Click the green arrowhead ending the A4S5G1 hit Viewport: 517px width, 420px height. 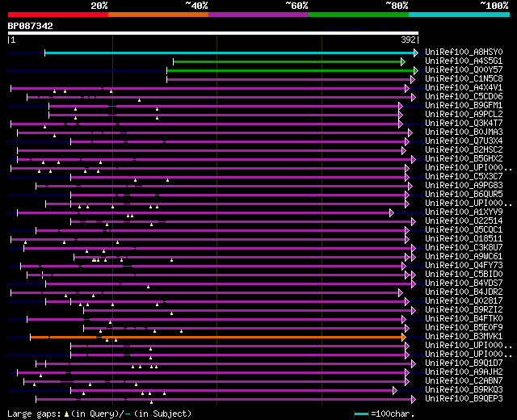pos(403,61)
